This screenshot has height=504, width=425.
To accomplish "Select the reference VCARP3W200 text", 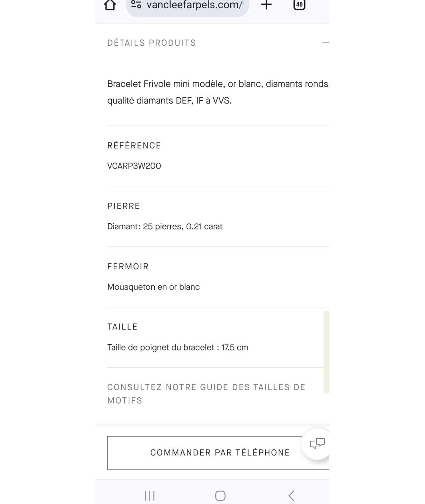I will (134, 166).
